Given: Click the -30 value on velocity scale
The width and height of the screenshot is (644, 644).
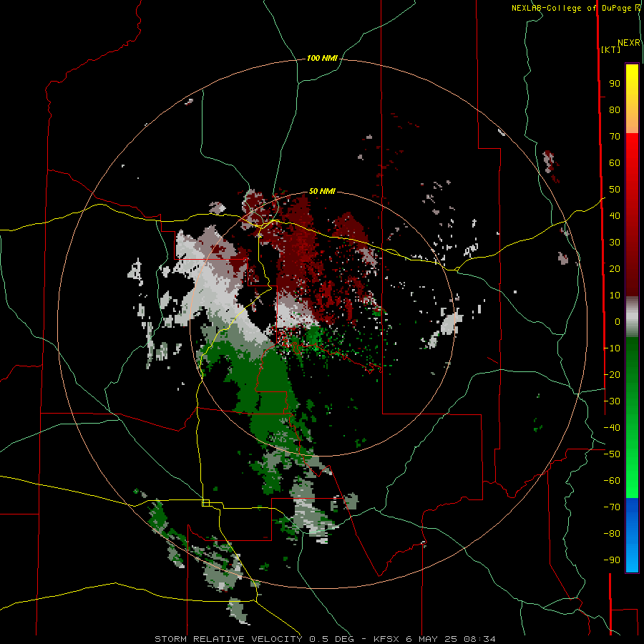Looking at the screenshot, I should click(612, 401).
